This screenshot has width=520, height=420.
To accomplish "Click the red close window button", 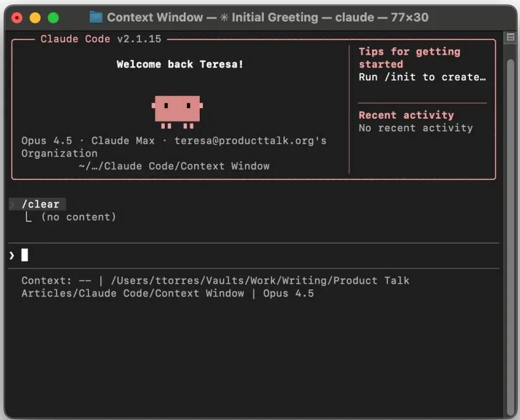I will point(17,18).
